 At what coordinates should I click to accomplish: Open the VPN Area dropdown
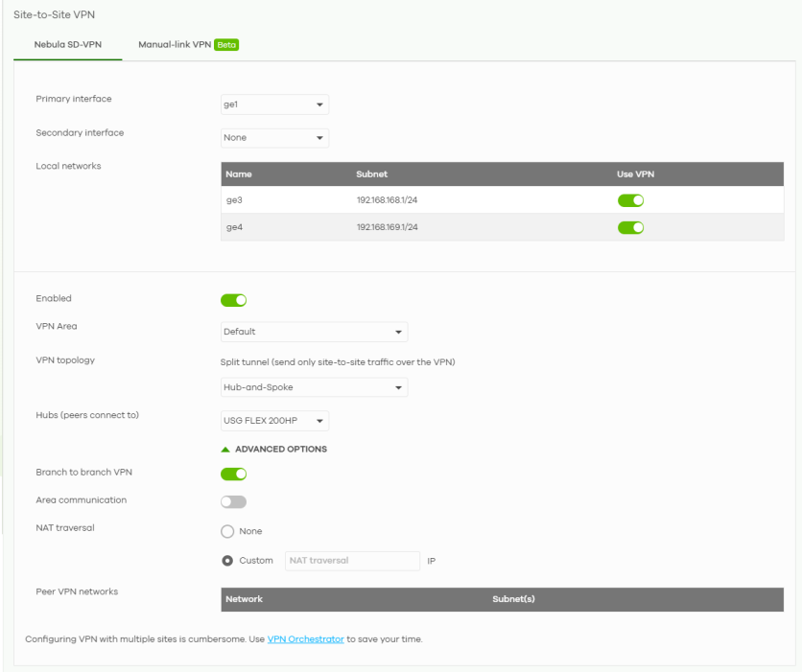click(314, 332)
